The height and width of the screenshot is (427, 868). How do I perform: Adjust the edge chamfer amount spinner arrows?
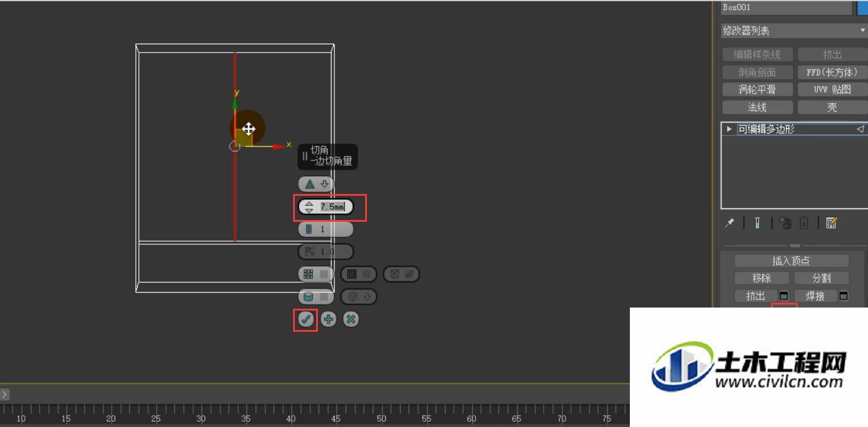point(309,206)
